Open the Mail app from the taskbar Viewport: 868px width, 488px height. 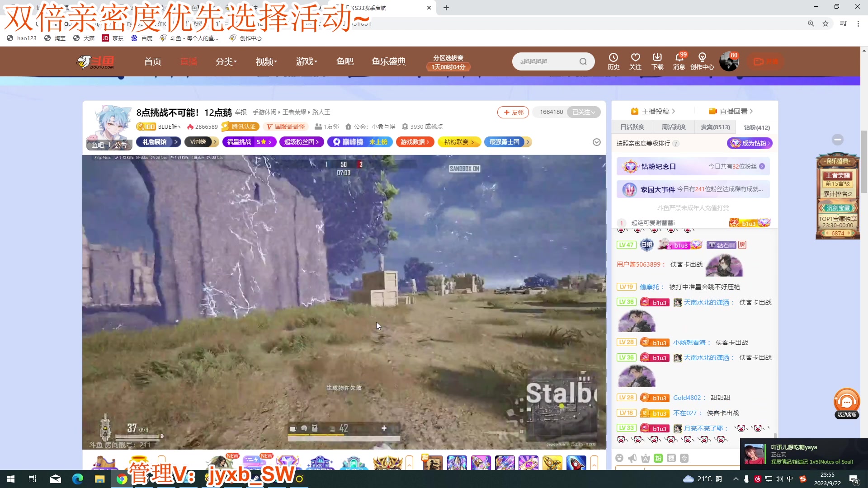tap(56, 479)
